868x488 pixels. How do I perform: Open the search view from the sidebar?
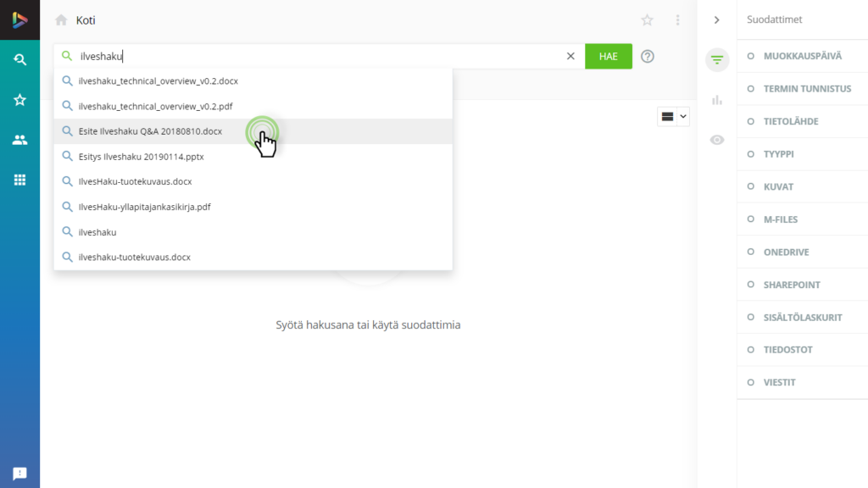coord(20,60)
